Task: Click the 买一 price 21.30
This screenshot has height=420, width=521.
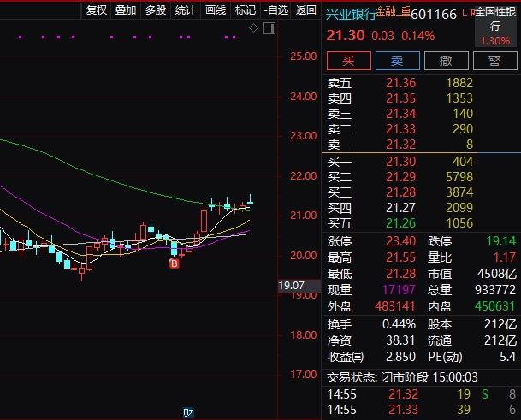Action: point(400,162)
